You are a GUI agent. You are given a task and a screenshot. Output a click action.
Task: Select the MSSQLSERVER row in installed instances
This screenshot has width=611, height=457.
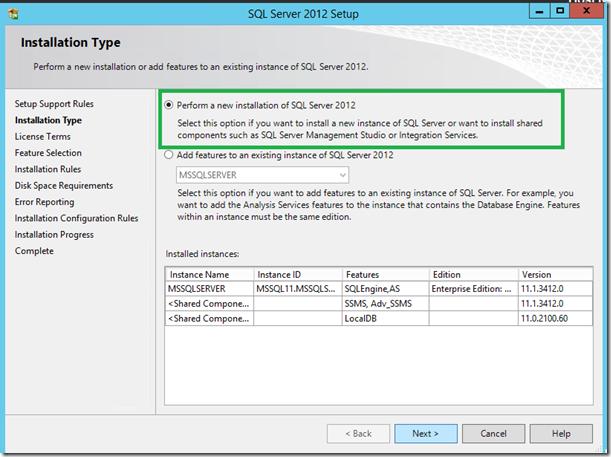click(x=379, y=289)
